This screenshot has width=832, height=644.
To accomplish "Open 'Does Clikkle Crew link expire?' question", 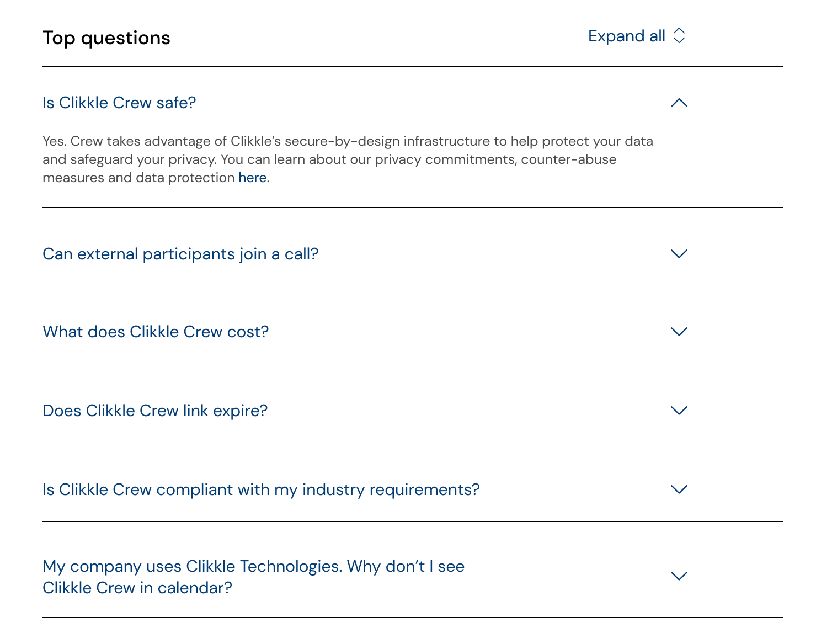I will coord(155,411).
